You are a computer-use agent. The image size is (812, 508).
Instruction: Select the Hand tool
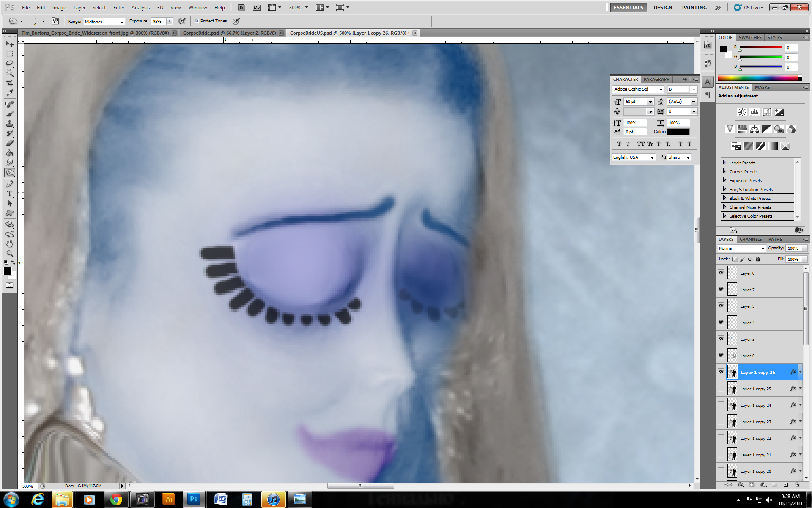[x=10, y=244]
